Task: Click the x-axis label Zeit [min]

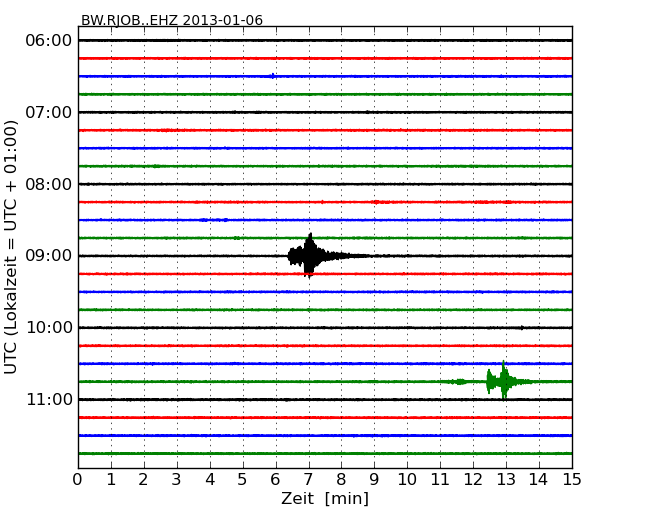Action: [x=325, y=498]
